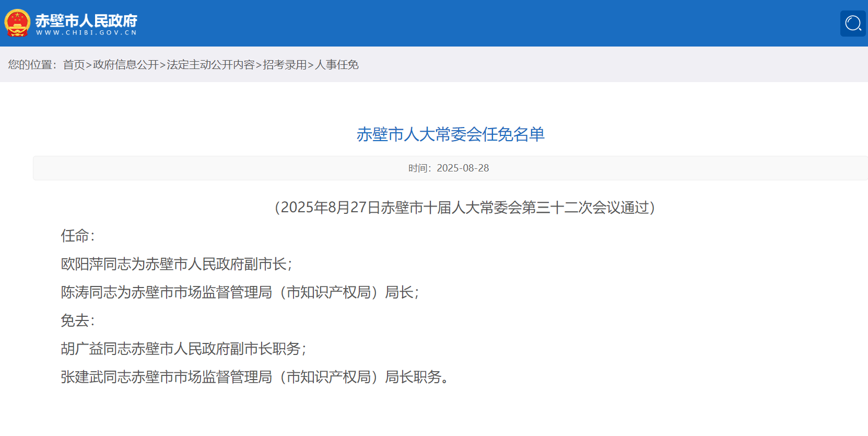Click the national emblem logo
Image resolution: width=868 pixels, height=436 pixels.
(17, 23)
